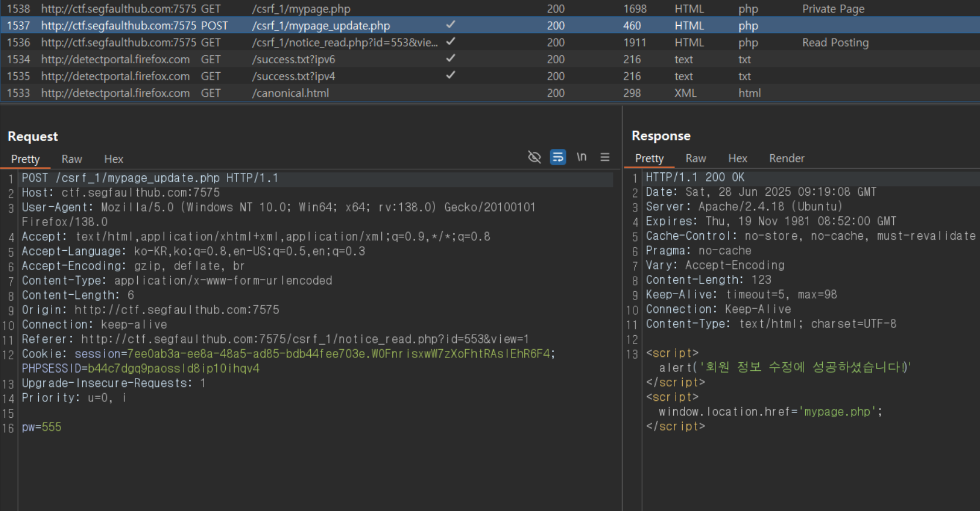This screenshot has height=511, width=980.
Task: Select history row 1538 mypage.php
Action: pos(490,9)
